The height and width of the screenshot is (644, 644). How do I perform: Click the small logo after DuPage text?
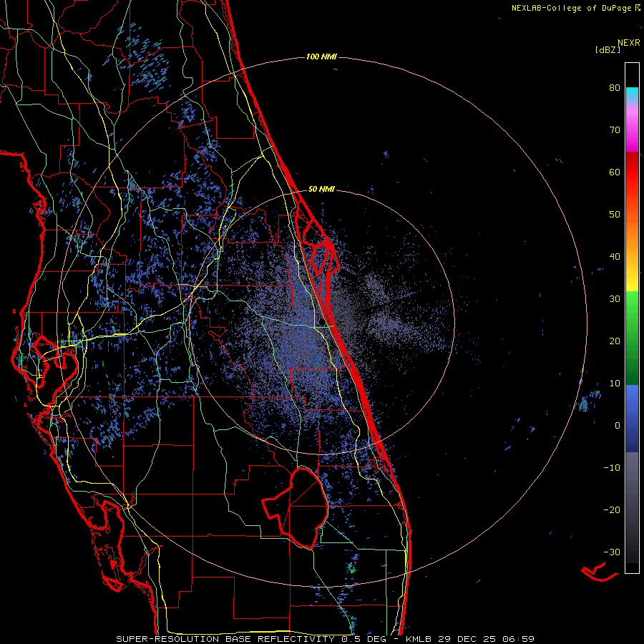[x=638, y=7]
